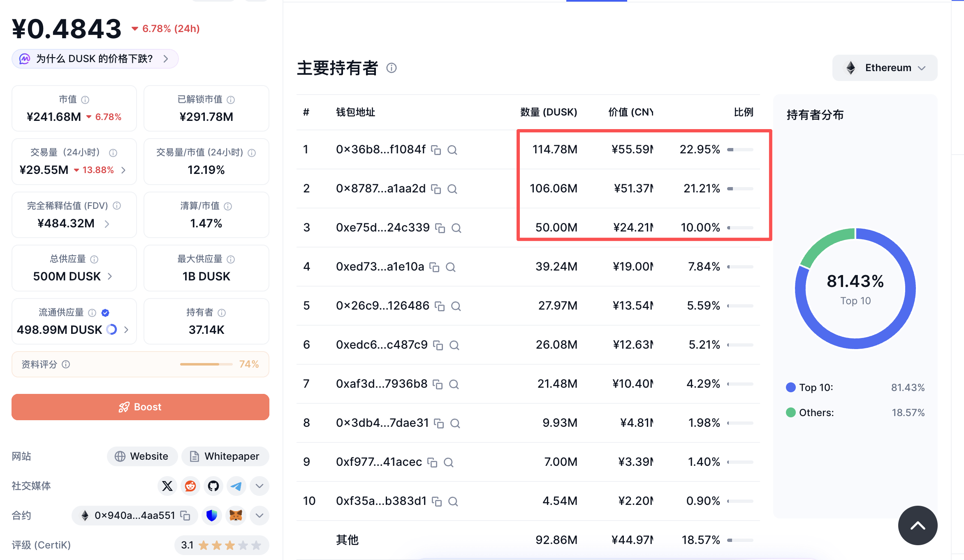Copy wallet address 0xedc6...c487c9
This screenshot has height=560, width=964.
(x=438, y=345)
